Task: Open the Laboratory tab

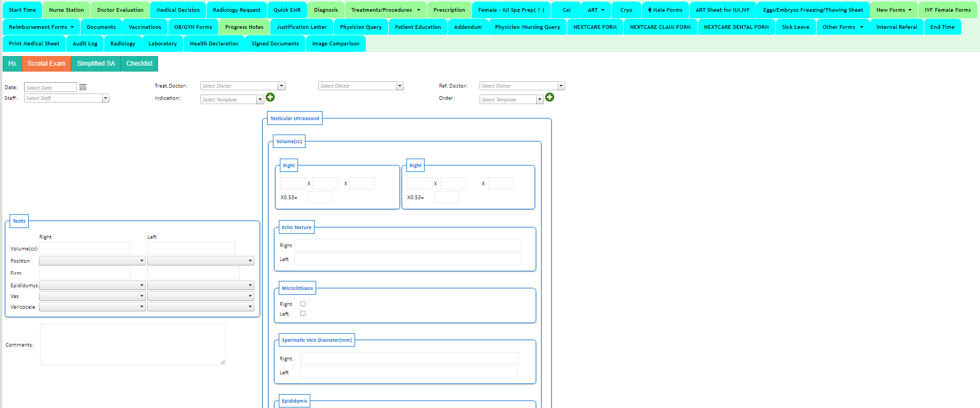Action: pyautogui.click(x=162, y=44)
